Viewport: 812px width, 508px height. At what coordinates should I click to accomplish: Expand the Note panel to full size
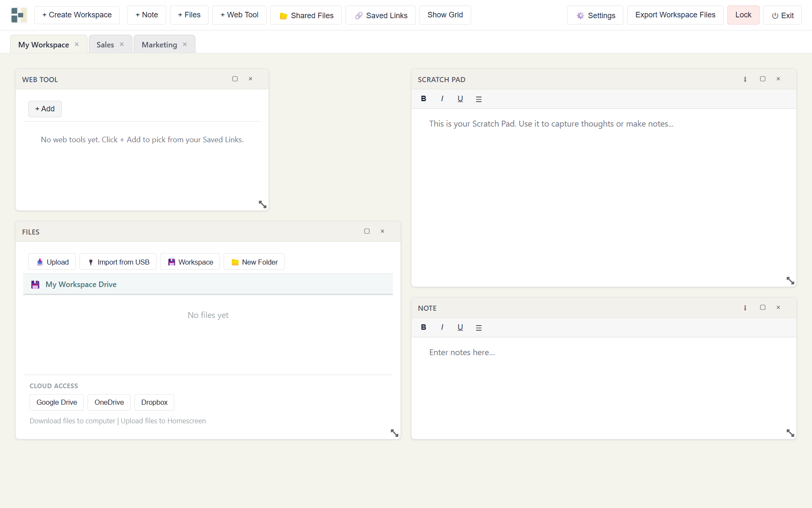(763, 307)
